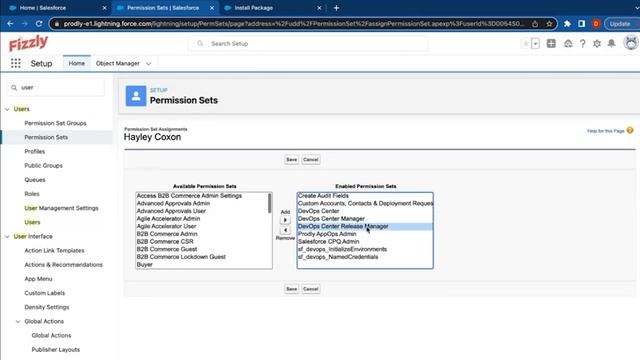This screenshot has height=360, width=640.
Task: Click the browser back arrow
Action: (x=10, y=24)
